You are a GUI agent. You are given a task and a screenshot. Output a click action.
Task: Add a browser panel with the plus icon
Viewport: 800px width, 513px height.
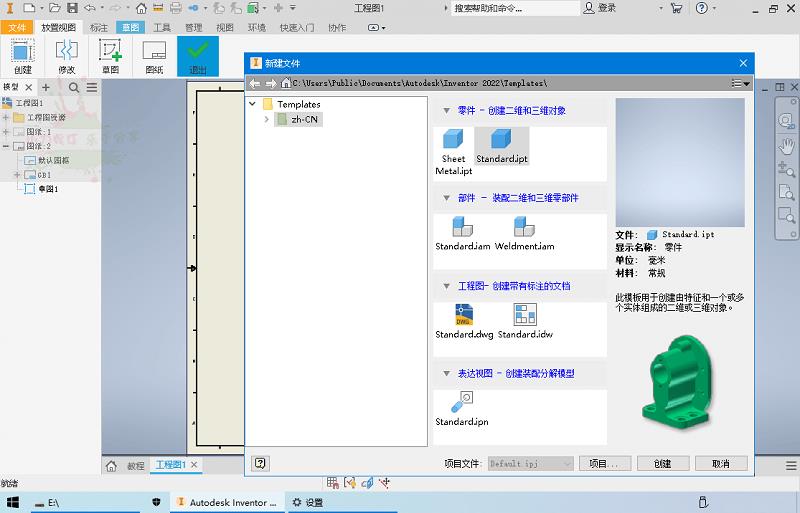46,87
